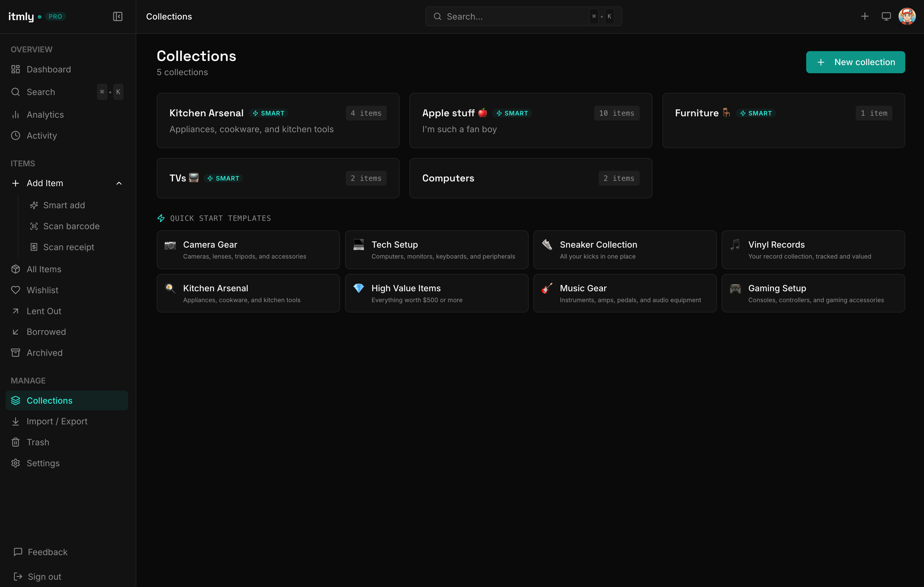Open Wishlist in sidebar
The image size is (924, 587).
[42, 290]
